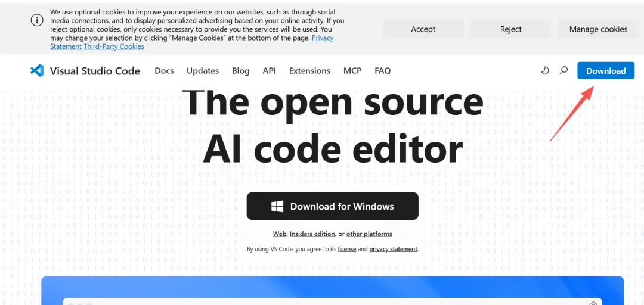The width and height of the screenshot is (644, 305).
Task: Open the MCP navigation item
Action: coord(352,71)
